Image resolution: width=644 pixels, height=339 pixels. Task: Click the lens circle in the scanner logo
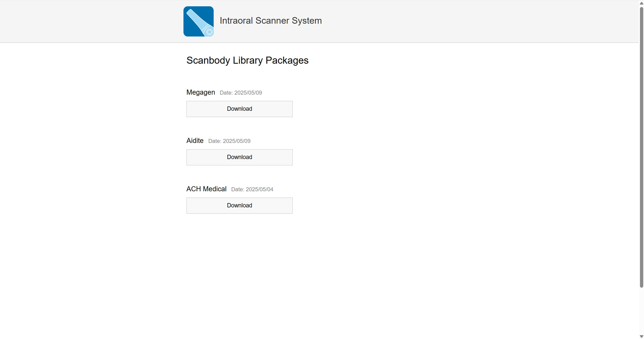point(209,32)
